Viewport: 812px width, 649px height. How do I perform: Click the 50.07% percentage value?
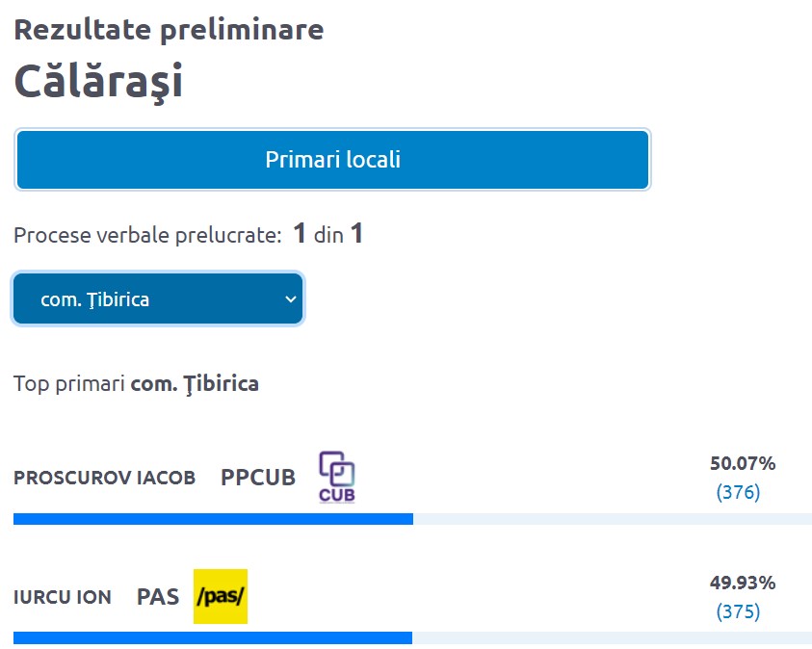743,463
